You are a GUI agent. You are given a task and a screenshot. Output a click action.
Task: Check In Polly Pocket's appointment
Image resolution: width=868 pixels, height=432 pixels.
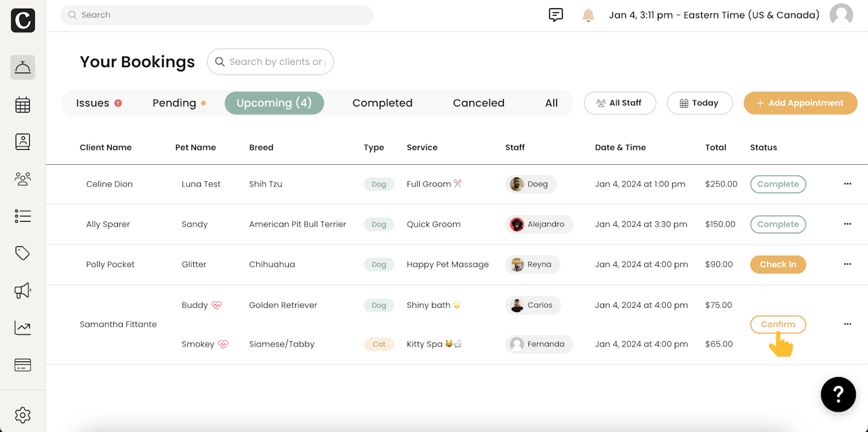[x=778, y=264]
